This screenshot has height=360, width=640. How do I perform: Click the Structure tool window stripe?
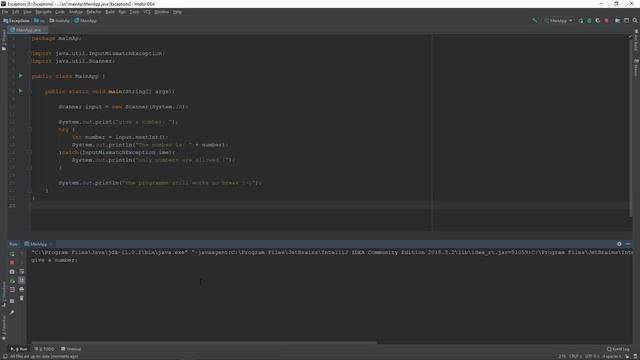(4, 294)
